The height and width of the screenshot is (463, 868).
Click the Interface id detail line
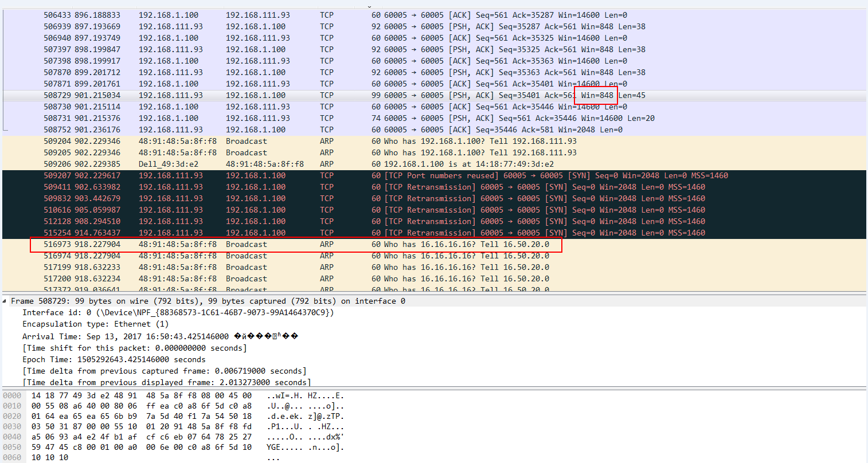click(x=178, y=312)
